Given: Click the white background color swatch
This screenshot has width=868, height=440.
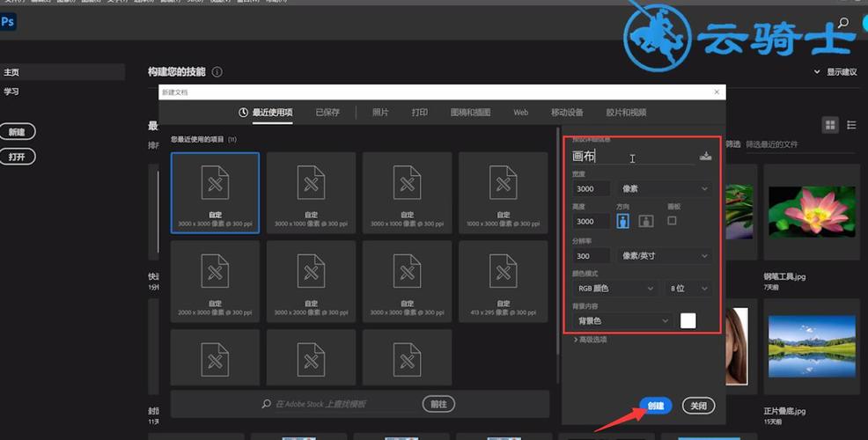Looking at the screenshot, I should coord(688,321).
